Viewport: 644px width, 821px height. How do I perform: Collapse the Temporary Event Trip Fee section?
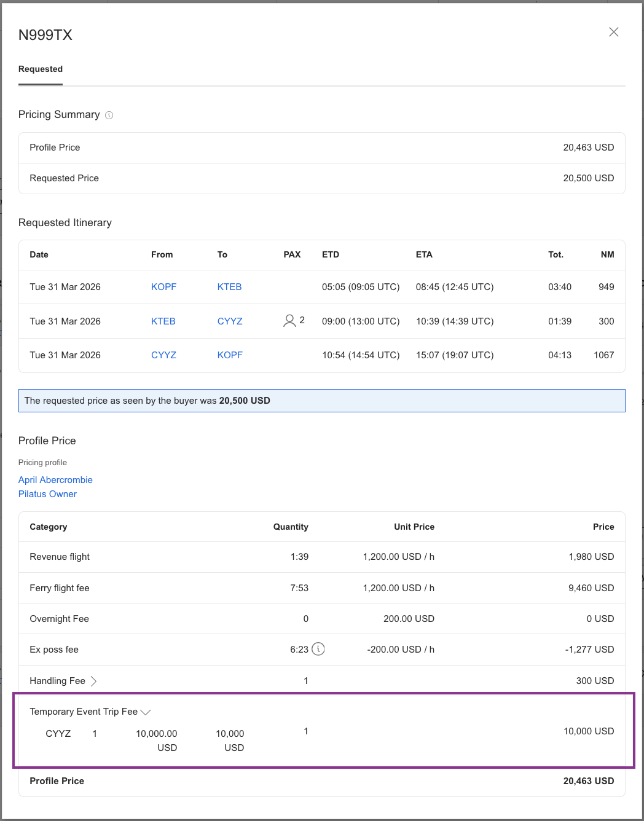tap(146, 712)
